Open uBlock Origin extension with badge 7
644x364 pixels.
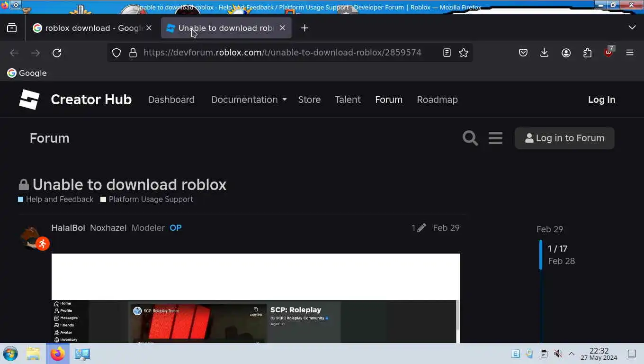608,53
